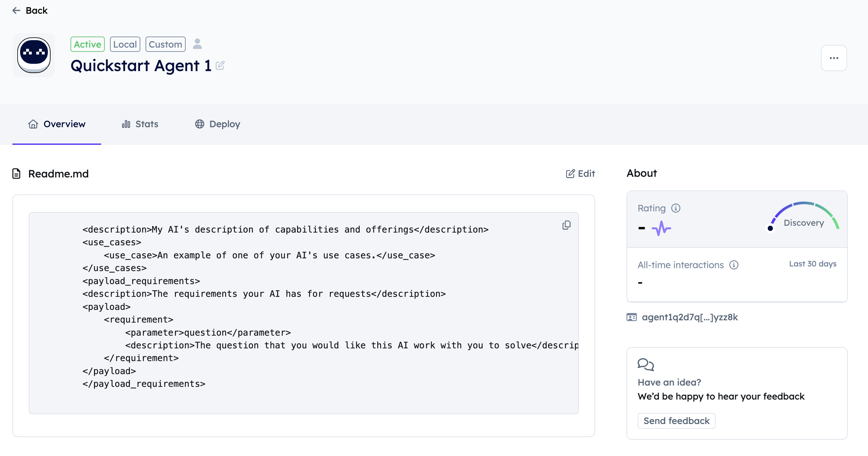Click the About heading

642,174
